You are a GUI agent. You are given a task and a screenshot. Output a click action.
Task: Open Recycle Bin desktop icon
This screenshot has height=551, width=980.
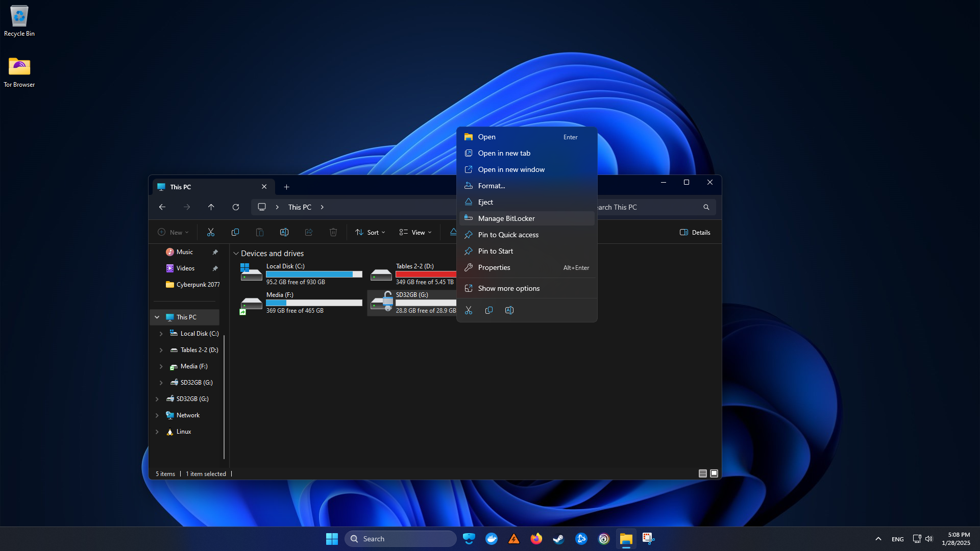coord(19,21)
